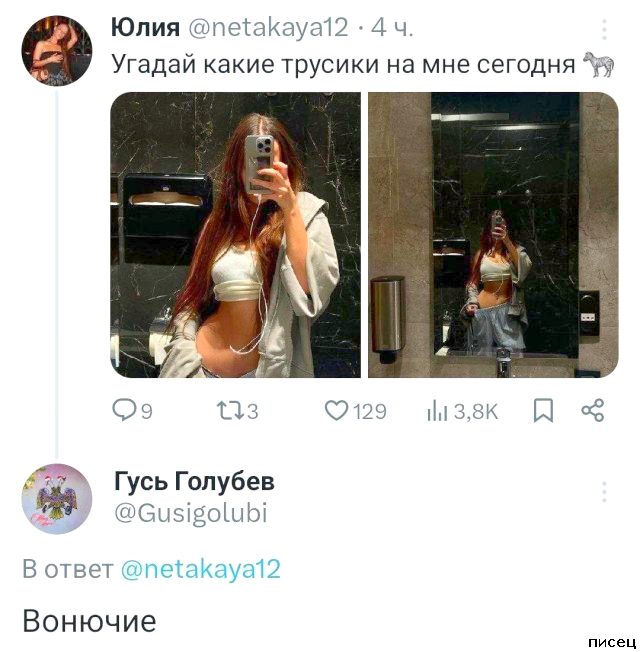Screen dimensions: 640x652
Task: Click the share icon under the photos
Action: click(593, 410)
